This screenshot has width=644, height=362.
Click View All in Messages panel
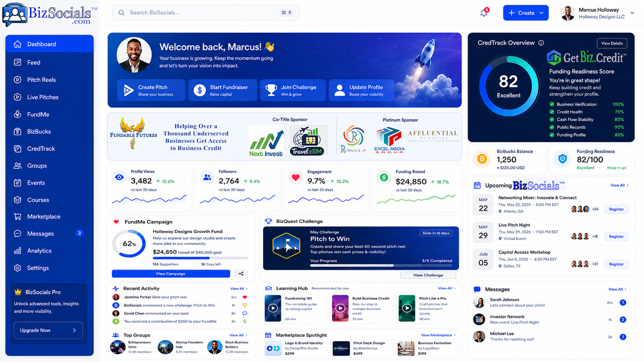pyautogui.click(x=617, y=289)
